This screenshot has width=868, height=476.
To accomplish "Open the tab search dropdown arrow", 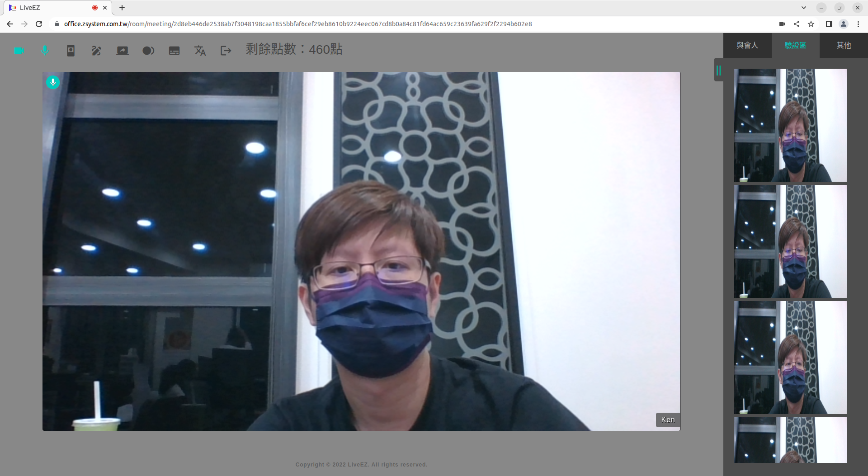I will click(x=804, y=8).
